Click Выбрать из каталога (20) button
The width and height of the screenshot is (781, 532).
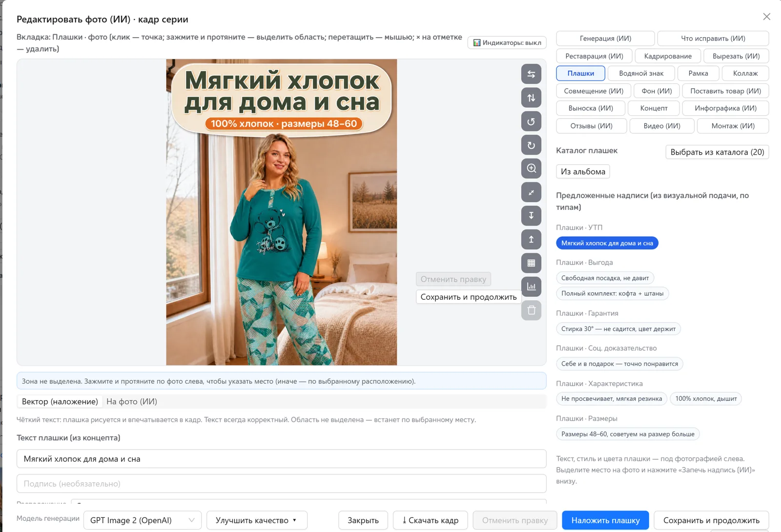(717, 152)
